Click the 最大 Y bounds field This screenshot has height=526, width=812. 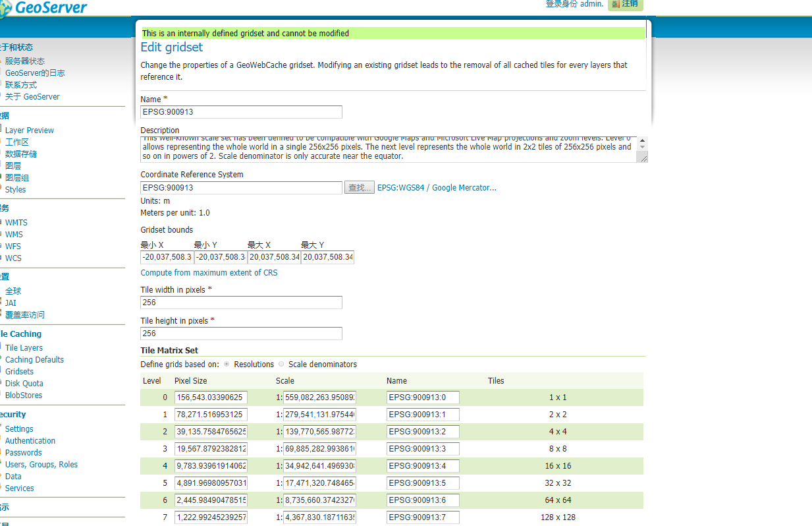click(x=327, y=257)
